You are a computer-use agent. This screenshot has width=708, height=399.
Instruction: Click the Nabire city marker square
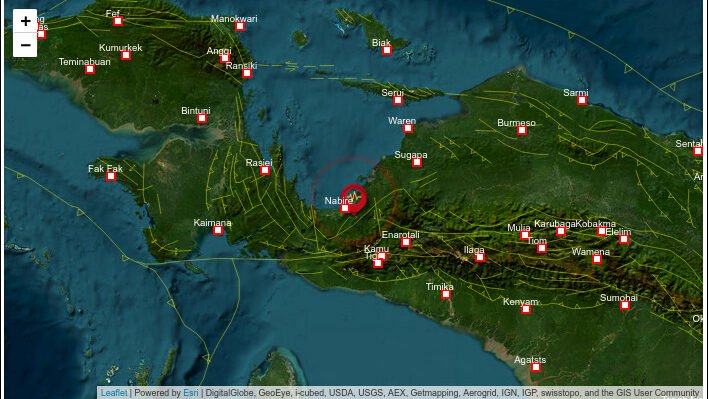click(345, 208)
